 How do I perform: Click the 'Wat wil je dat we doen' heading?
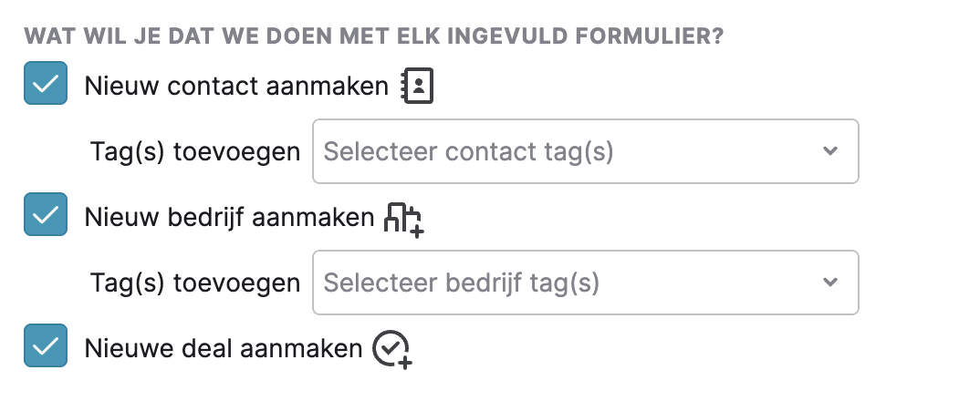tap(374, 36)
